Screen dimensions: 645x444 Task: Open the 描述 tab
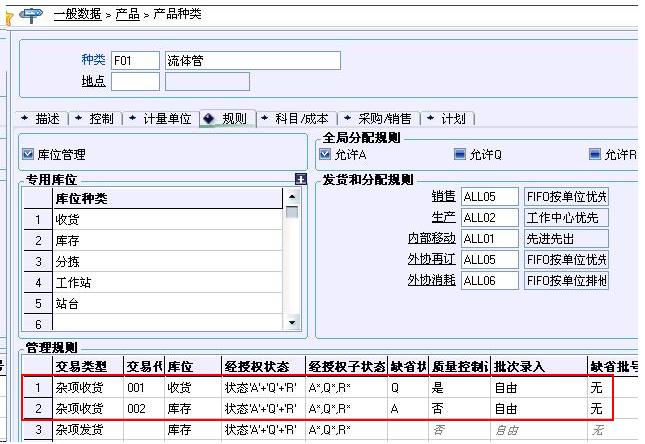(42, 118)
